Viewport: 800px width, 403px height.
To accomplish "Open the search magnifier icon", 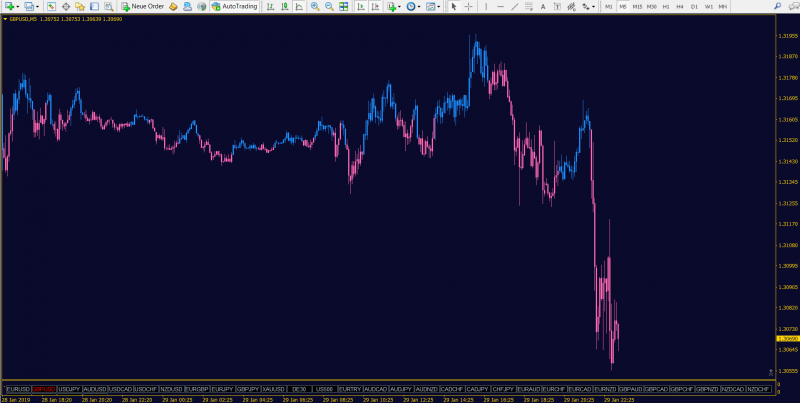I will click(x=777, y=7).
